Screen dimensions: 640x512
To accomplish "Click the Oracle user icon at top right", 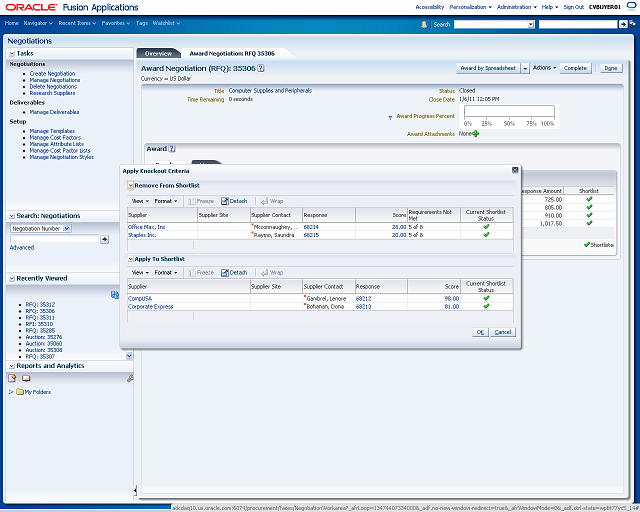I will [631, 7].
